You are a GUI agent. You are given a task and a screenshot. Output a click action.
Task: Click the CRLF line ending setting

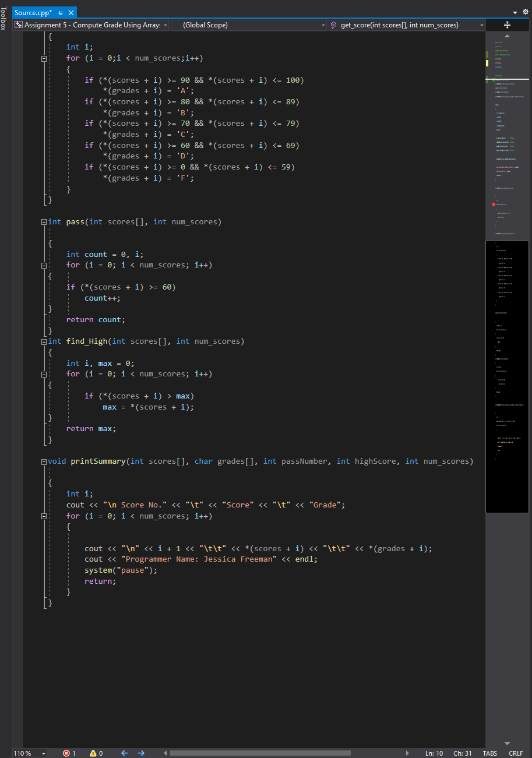click(x=516, y=753)
